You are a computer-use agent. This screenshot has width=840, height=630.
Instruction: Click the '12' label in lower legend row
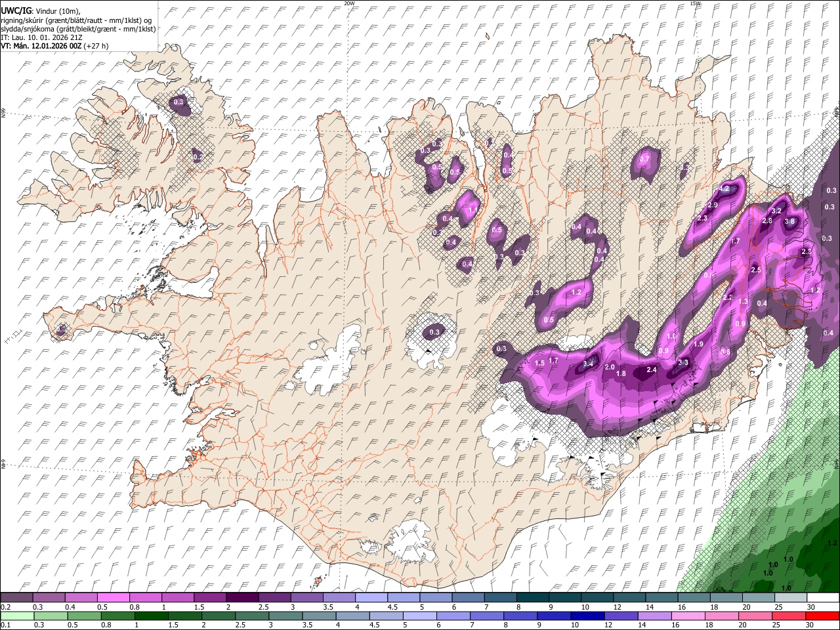tap(609, 625)
